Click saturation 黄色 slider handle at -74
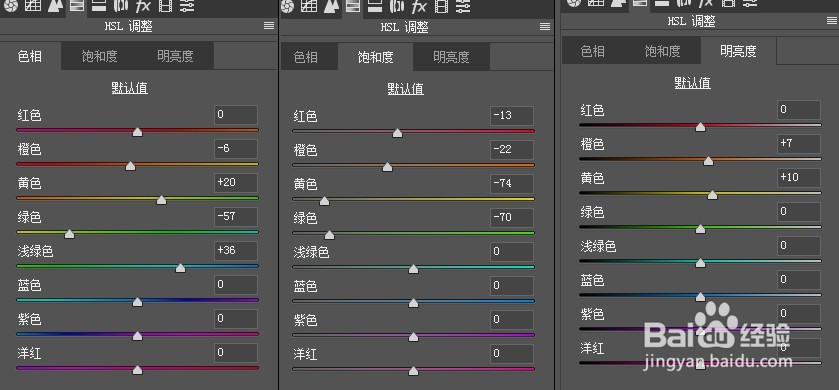The image size is (839, 390). pyautogui.click(x=324, y=201)
